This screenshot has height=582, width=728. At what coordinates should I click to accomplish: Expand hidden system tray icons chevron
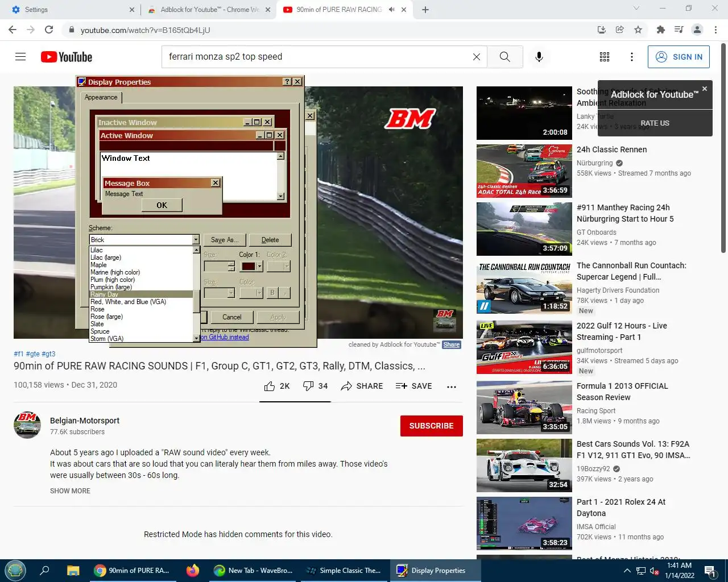[627, 571]
